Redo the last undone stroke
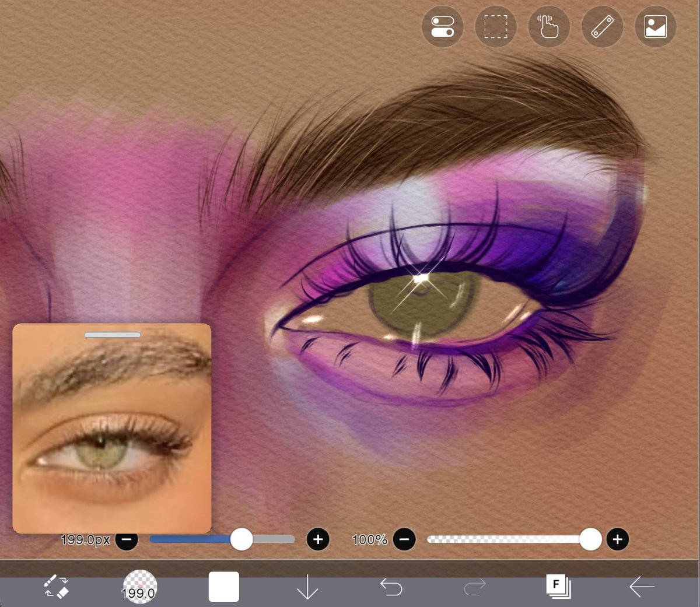Screen dimensions: 700x607 click(475, 587)
